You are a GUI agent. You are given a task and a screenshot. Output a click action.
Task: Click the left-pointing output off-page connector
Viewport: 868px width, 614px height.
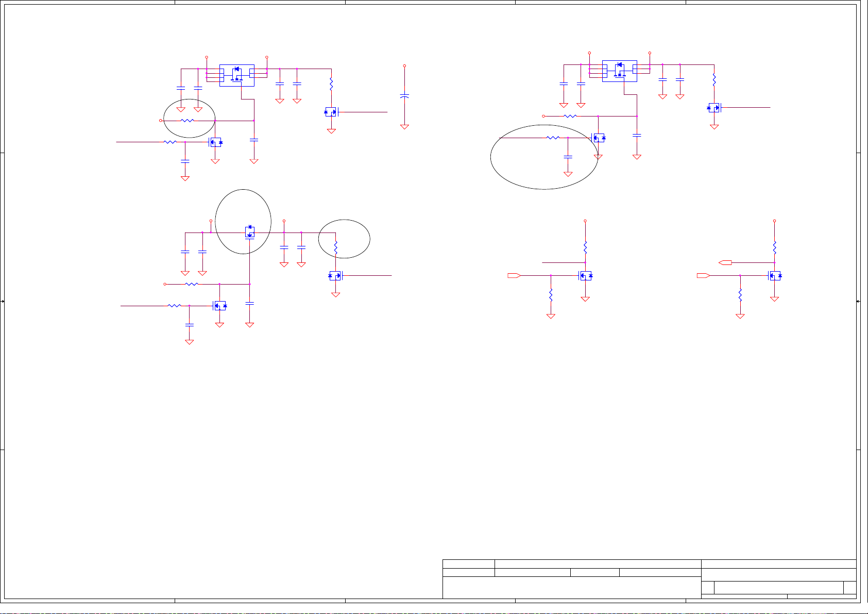725,263
